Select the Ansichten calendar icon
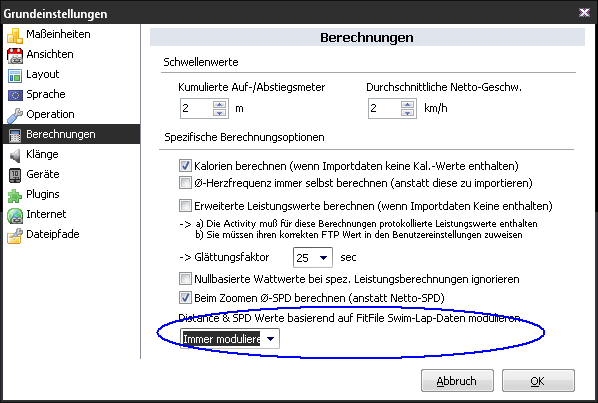 click(15, 55)
